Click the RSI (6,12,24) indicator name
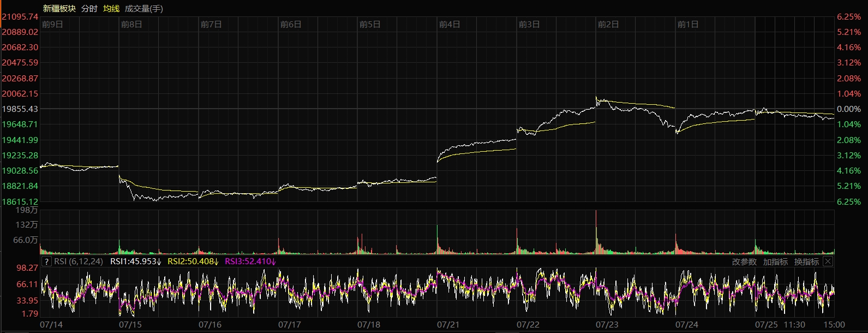Screen dimensions: 868x333 pyautogui.click(x=79, y=261)
